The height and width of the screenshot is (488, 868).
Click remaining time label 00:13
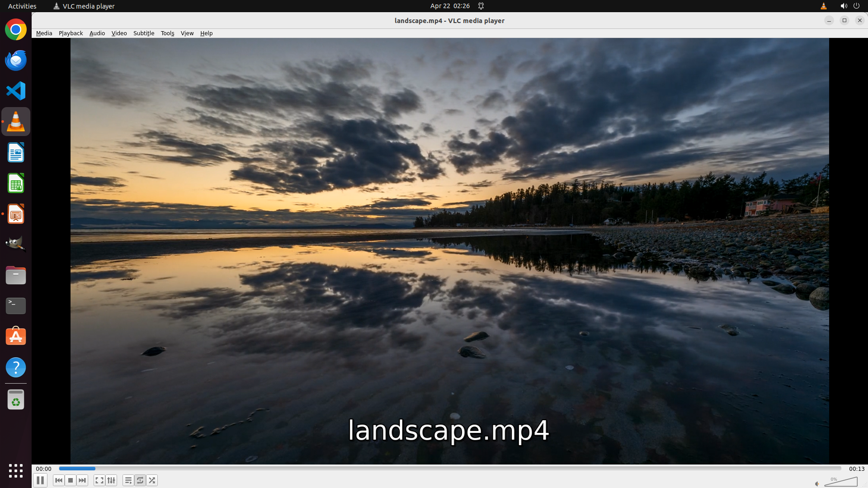click(856, 469)
